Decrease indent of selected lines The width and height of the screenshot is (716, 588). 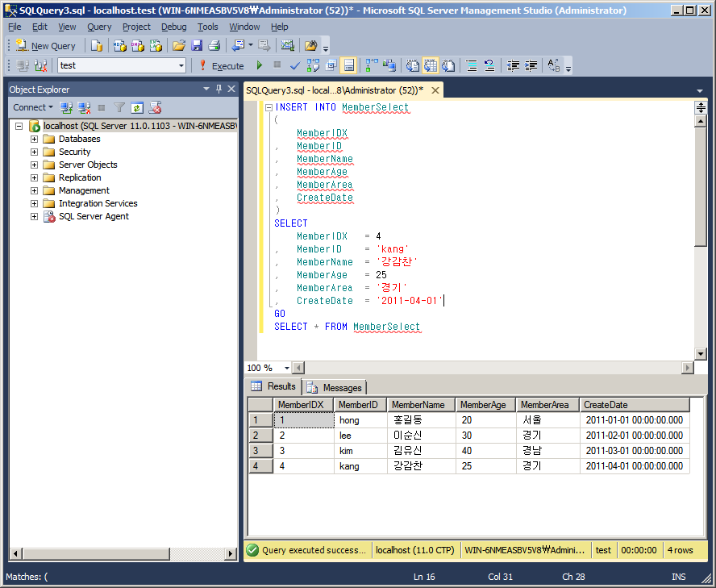[x=513, y=66]
